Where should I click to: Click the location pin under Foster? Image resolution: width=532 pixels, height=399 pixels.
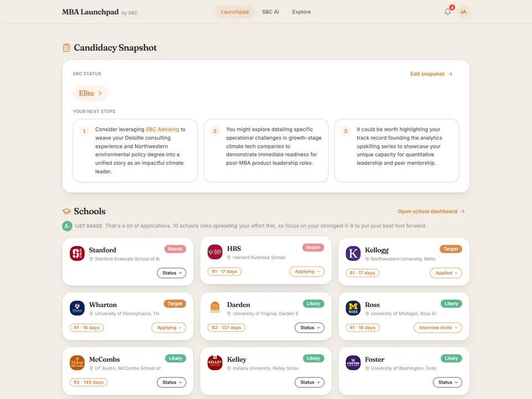pos(367,368)
